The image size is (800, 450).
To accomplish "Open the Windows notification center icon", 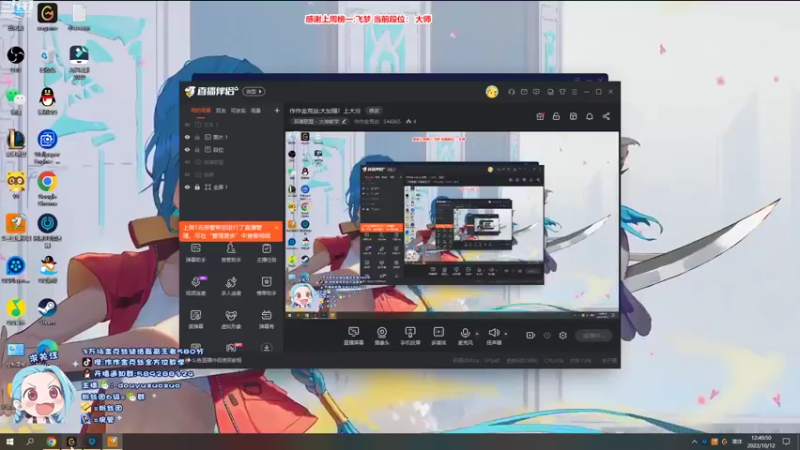I will point(786,441).
